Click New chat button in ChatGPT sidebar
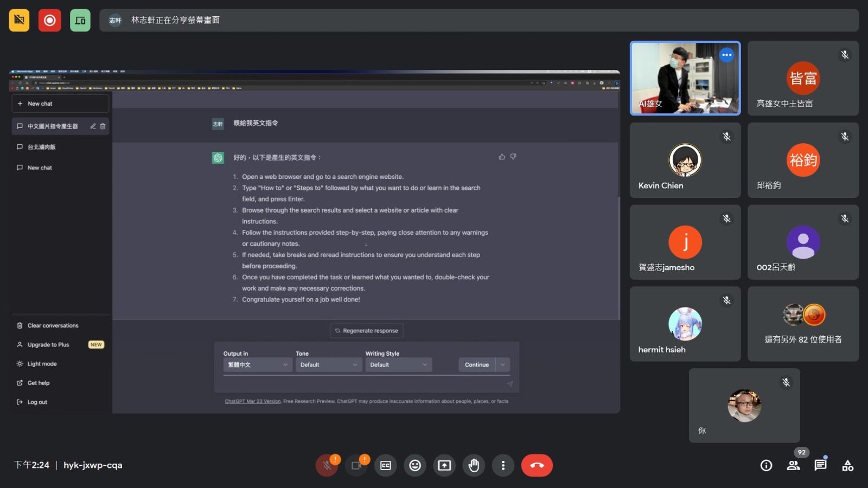 (60, 104)
